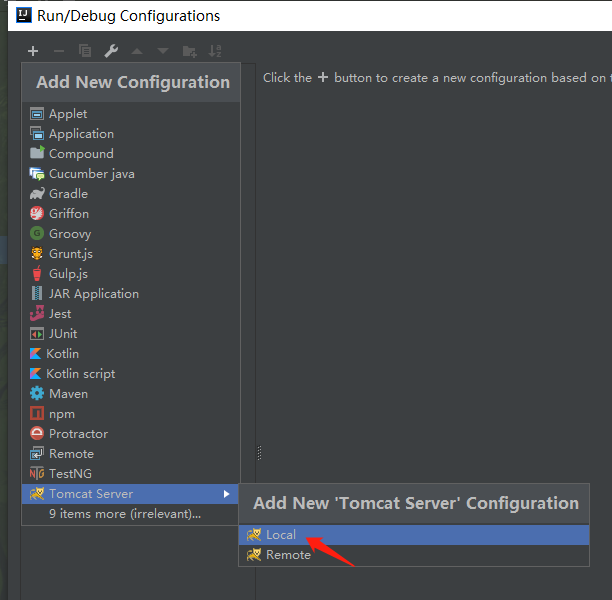Click the Protractor icon
The height and width of the screenshot is (600, 612).
point(37,433)
